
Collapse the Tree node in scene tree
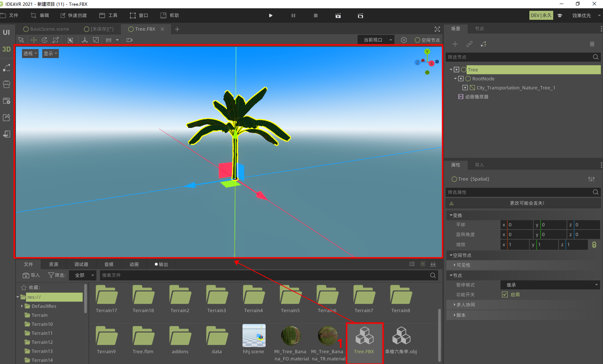[451, 70]
